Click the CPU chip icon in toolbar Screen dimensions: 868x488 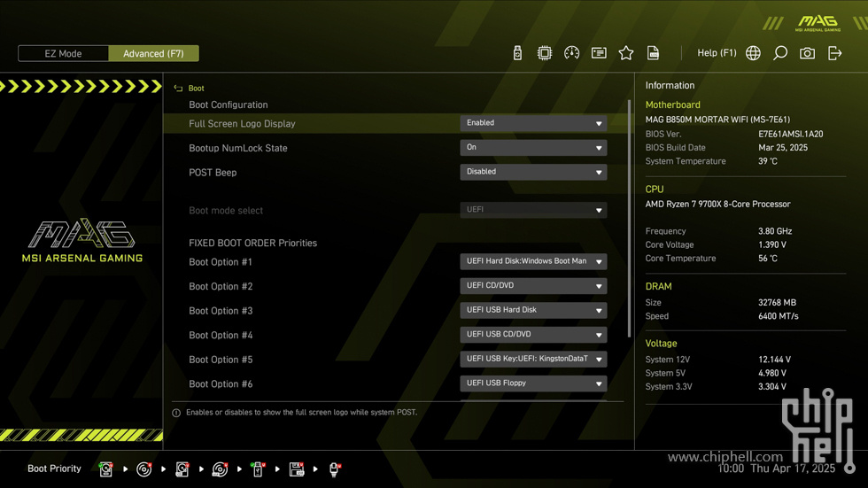click(544, 53)
